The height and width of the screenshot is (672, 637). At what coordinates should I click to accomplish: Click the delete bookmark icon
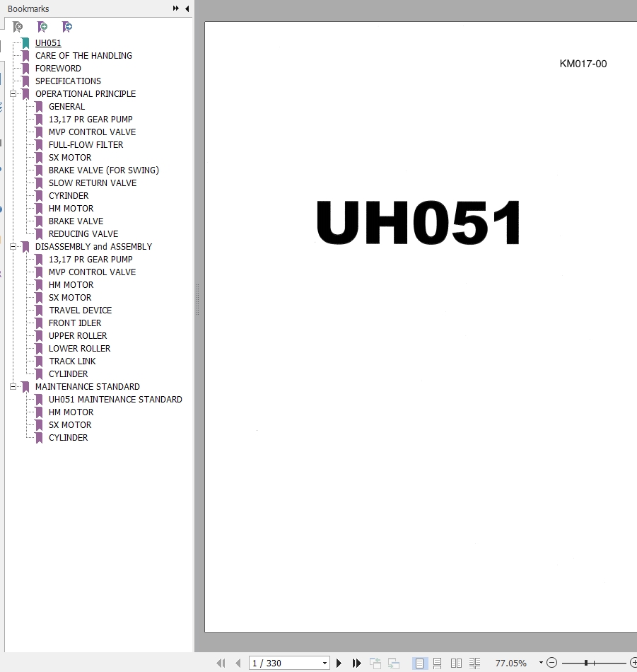click(x=18, y=27)
